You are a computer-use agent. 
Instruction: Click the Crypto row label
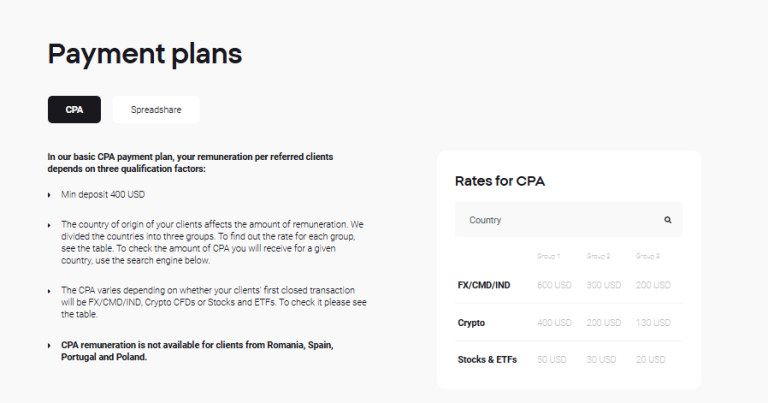point(471,323)
